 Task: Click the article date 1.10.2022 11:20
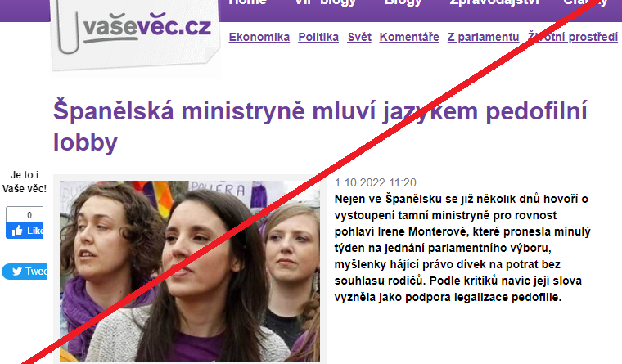[x=376, y=182]
